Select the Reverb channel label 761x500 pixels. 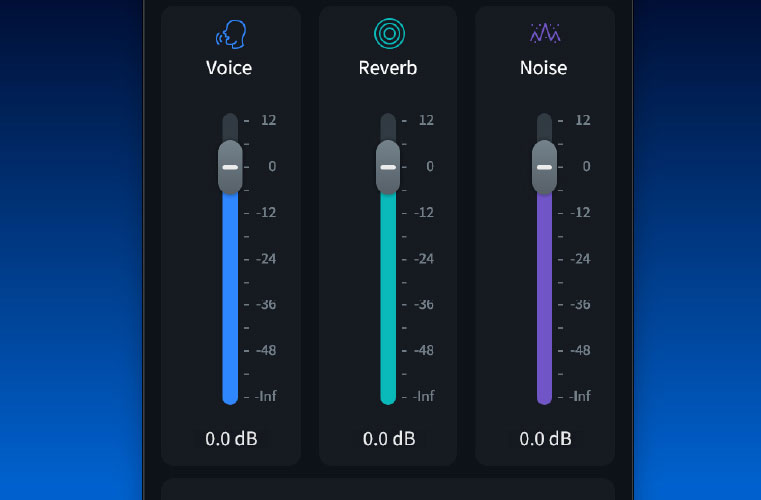(x=388, y=68)
